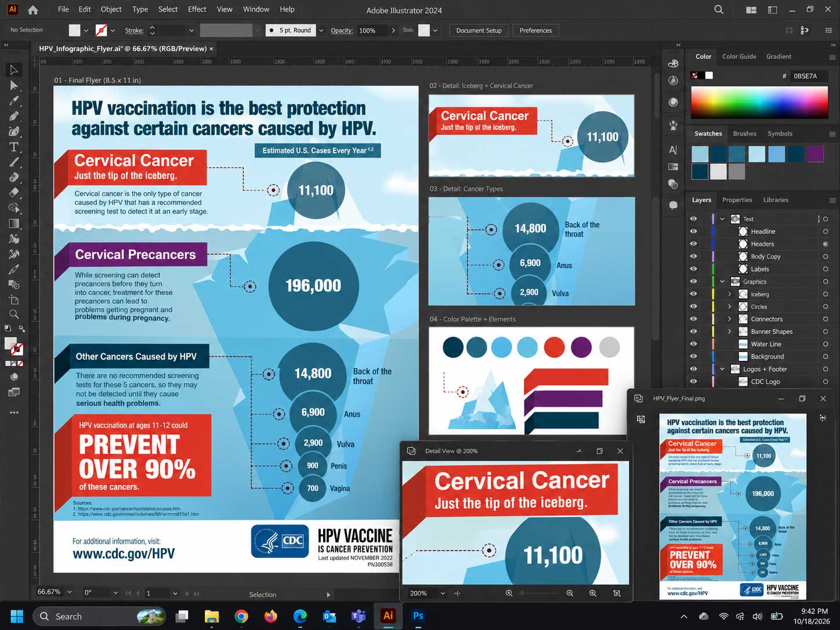The image size is (840, 630).
Task: Switch to the Brushes tab
Action: (x=744, y=133)
